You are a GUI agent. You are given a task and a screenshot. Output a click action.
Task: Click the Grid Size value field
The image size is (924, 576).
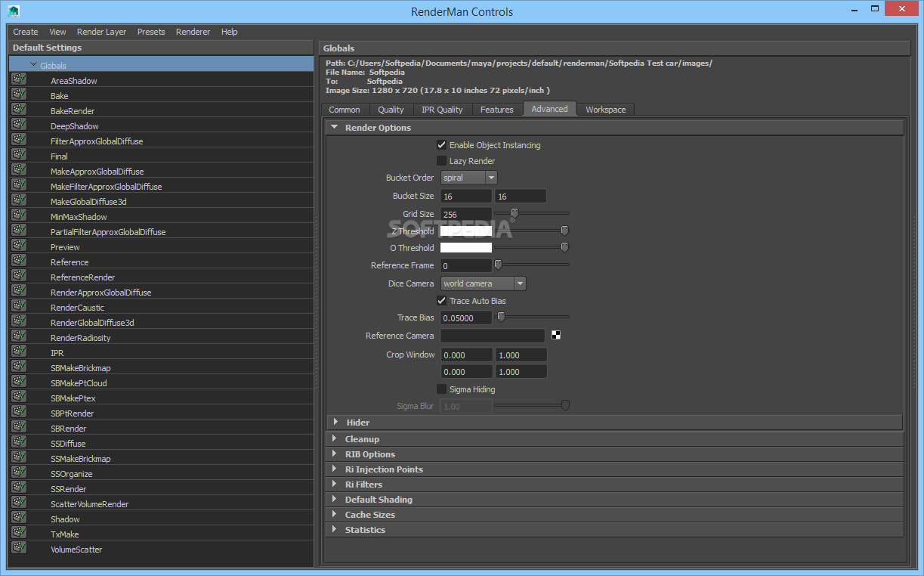point(466,214)
